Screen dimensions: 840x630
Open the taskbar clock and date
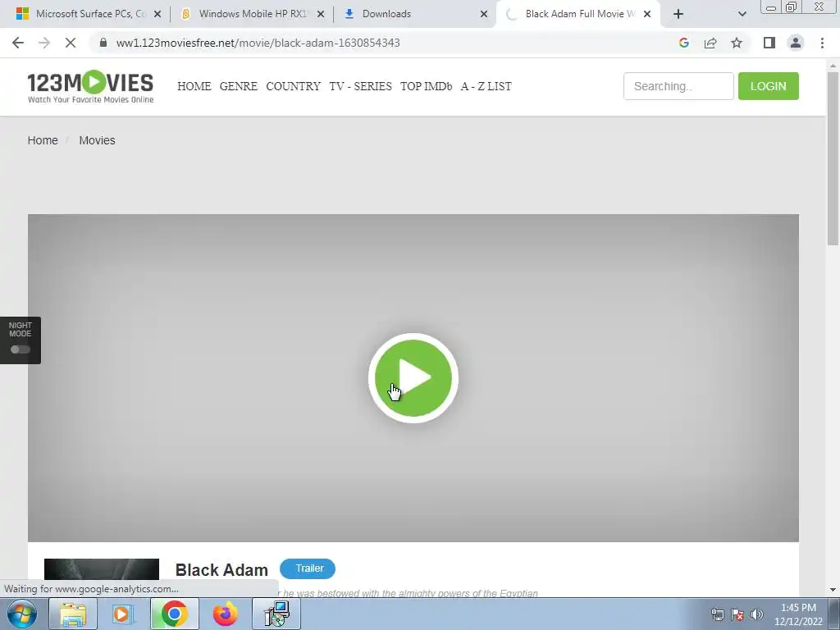coord(798,614)
